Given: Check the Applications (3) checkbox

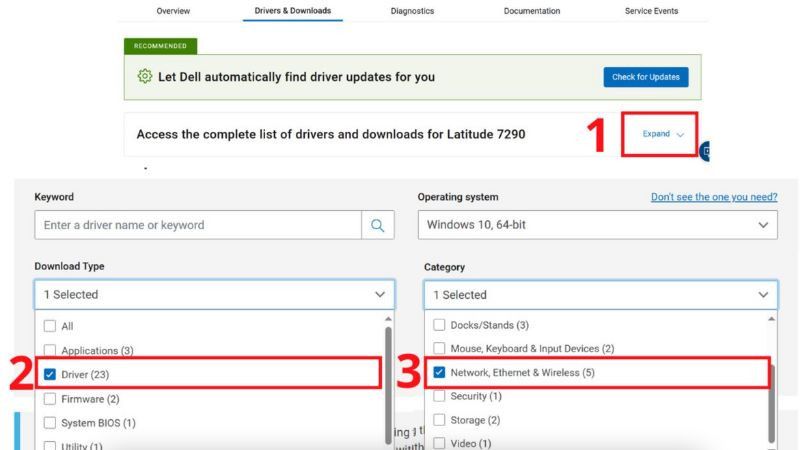Looking at the screenshot, I should pos(49,350).
